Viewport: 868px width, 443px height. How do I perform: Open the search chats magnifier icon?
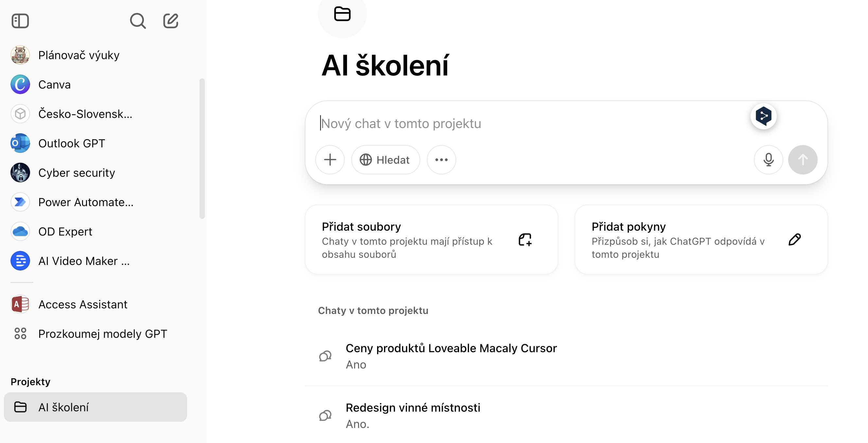pos(137,21)
